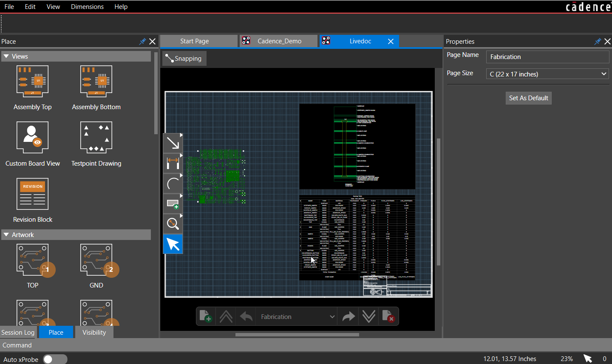Place the Revision Block icon

click(32, 194)
